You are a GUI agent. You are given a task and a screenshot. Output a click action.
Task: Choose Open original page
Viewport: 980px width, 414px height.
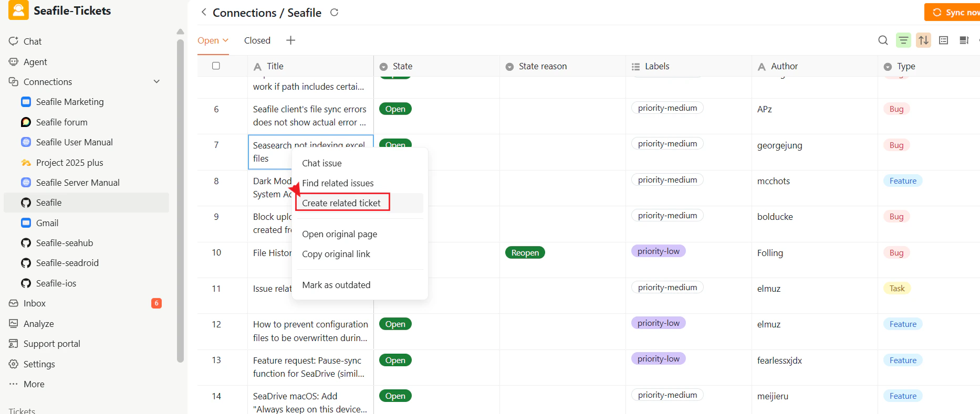click(x=360, y=234)
